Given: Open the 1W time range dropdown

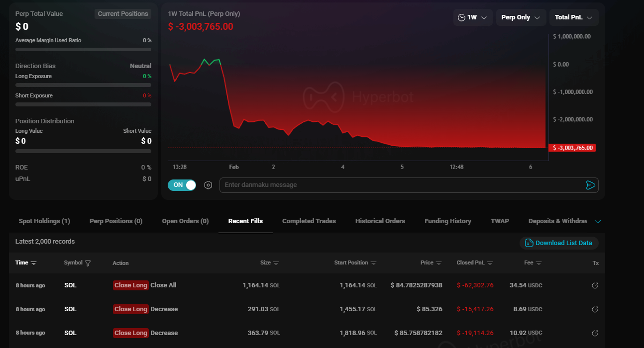Looking at the screenshot, I should click(472, 17).
